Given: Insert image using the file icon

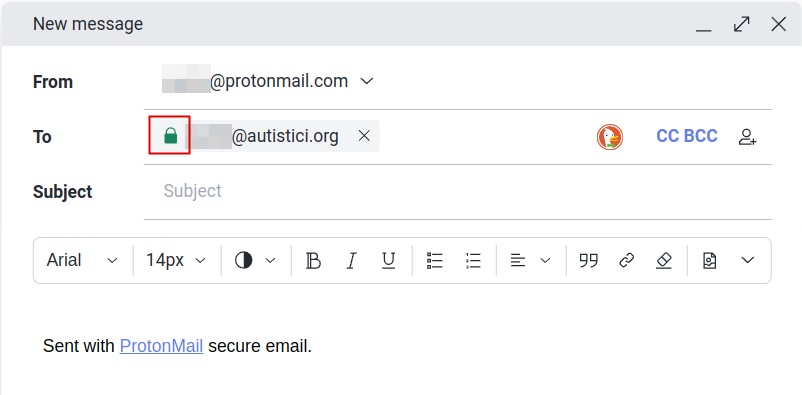Looking at the screenshot, I should (x=709, y=260).
